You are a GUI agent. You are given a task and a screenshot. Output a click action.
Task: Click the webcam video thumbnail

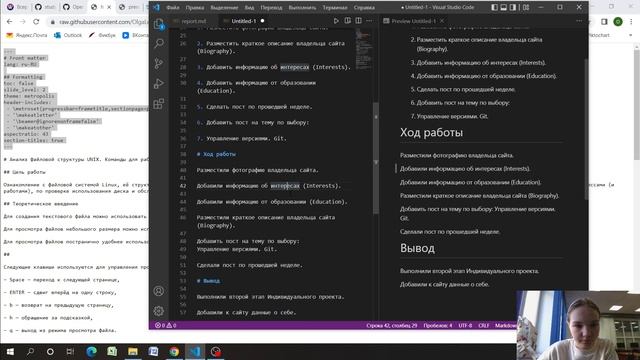pos(578,325)
